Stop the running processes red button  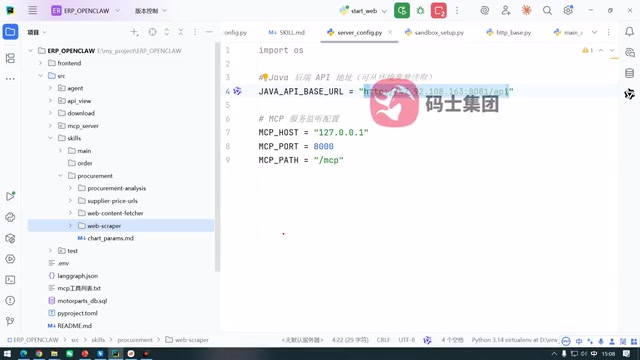(439, 11)
